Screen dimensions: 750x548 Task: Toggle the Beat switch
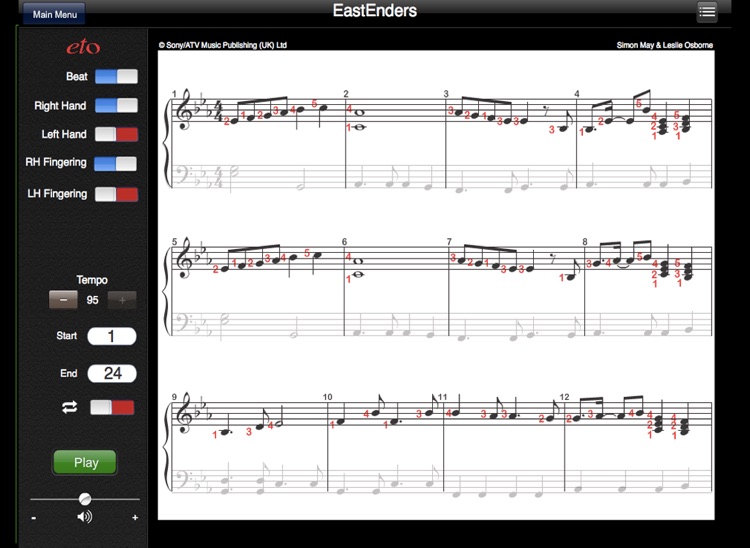(x=116, y=77)
